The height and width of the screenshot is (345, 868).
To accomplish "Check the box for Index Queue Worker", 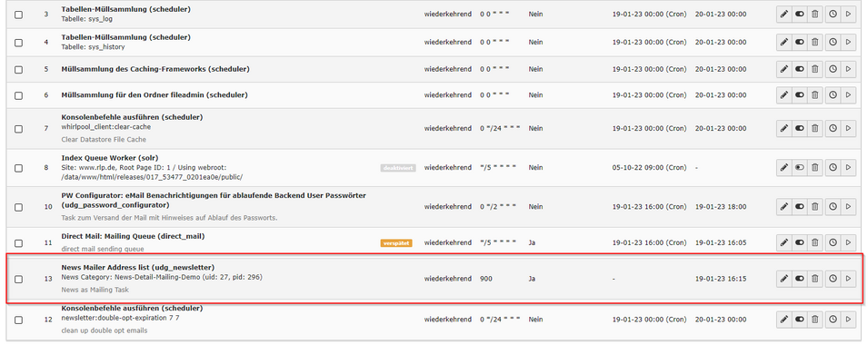I will point(19,168).
